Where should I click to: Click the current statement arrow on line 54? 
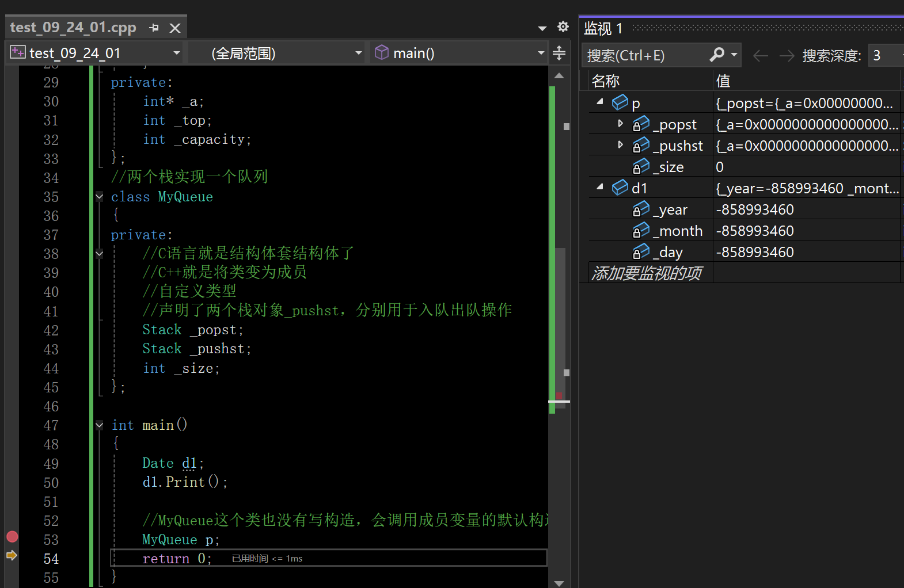coord(12,555)
